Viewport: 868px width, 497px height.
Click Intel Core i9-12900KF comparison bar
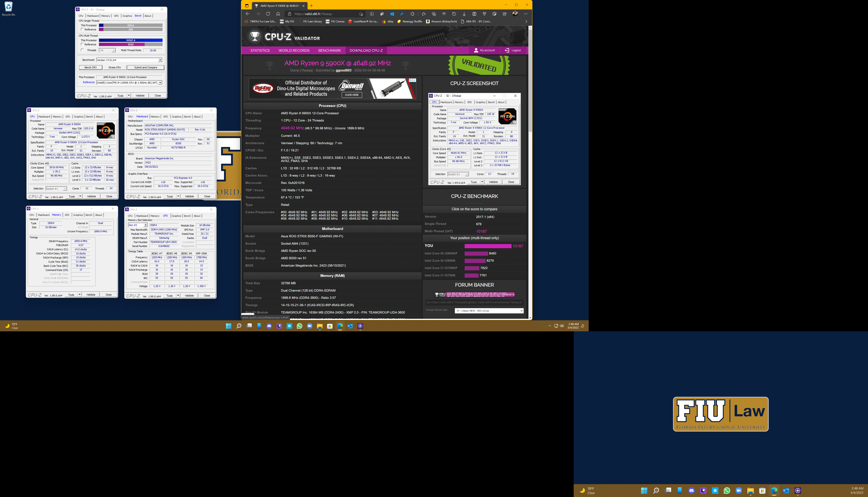point(476,254)
